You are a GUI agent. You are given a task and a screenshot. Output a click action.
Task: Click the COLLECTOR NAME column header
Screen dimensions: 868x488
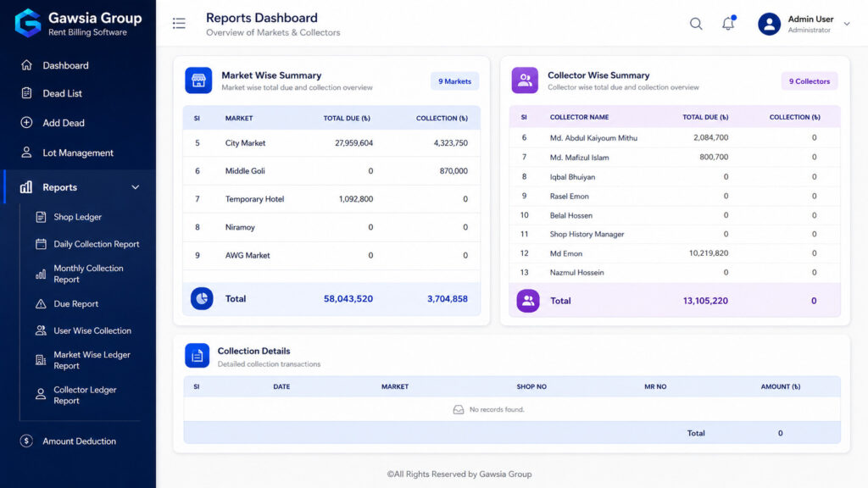pyautogui.click(x=579, y=117)
